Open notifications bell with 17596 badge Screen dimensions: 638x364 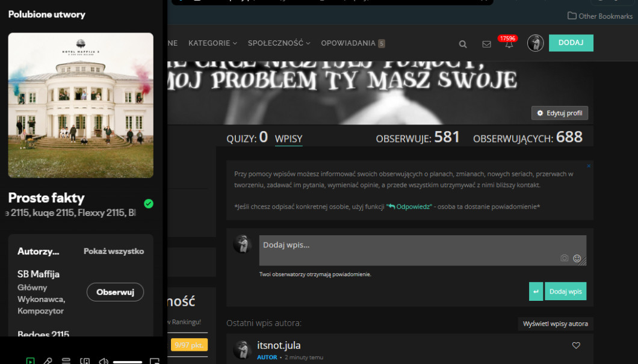pyautogui.click(x=509, y=43)
